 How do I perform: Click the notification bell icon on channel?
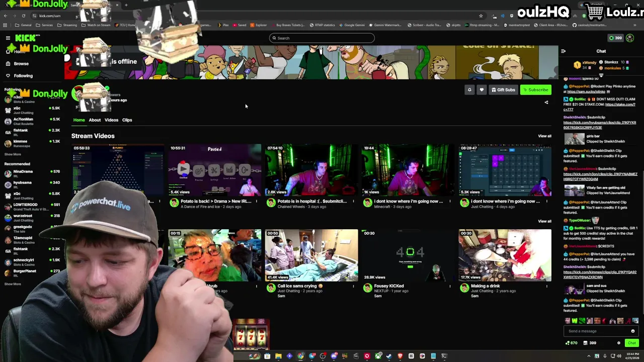[469, 90]
